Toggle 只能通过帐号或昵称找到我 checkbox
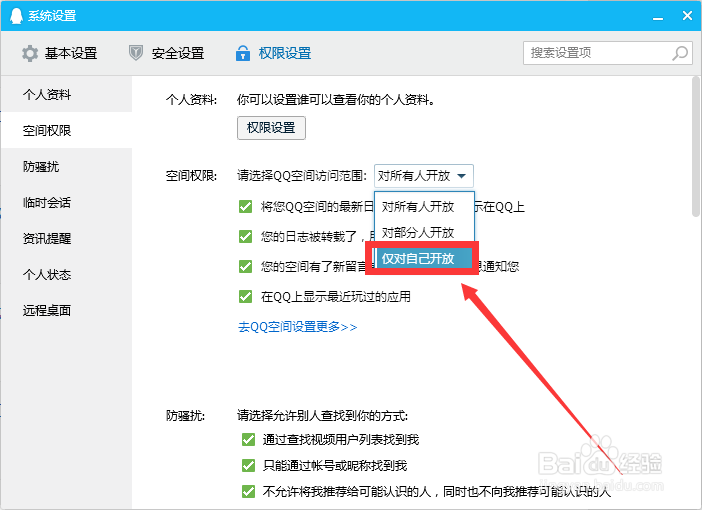702x510 pixels. pos(248,466)
